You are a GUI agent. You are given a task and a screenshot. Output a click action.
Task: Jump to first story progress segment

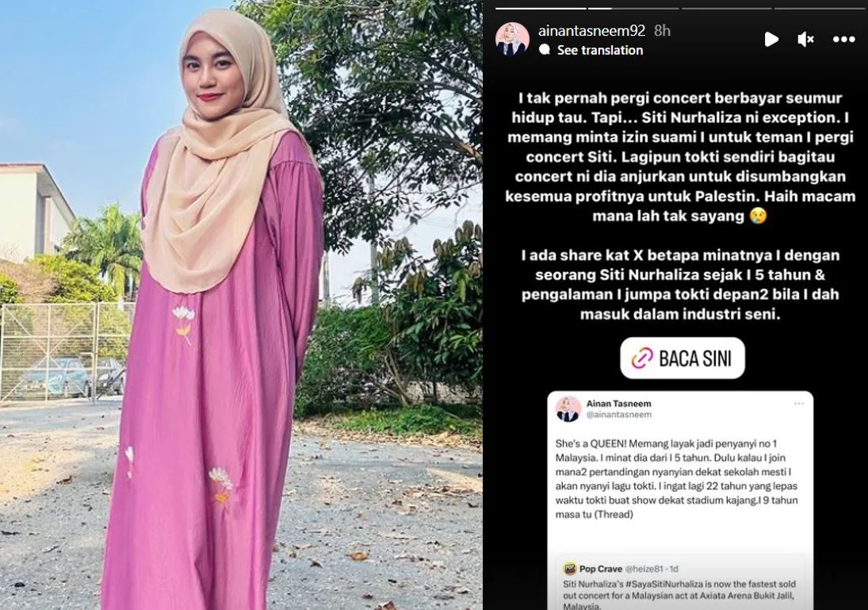pyautogui.click(x=541, y=8)
